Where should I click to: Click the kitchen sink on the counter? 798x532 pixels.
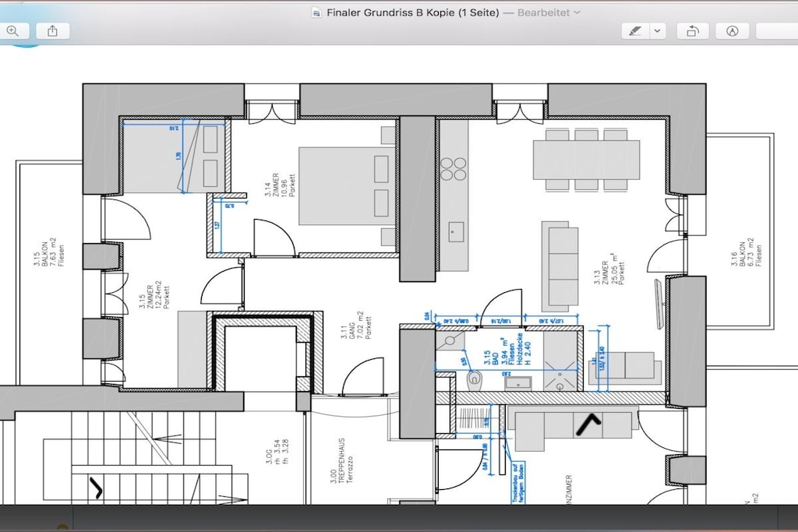(456, 231)
